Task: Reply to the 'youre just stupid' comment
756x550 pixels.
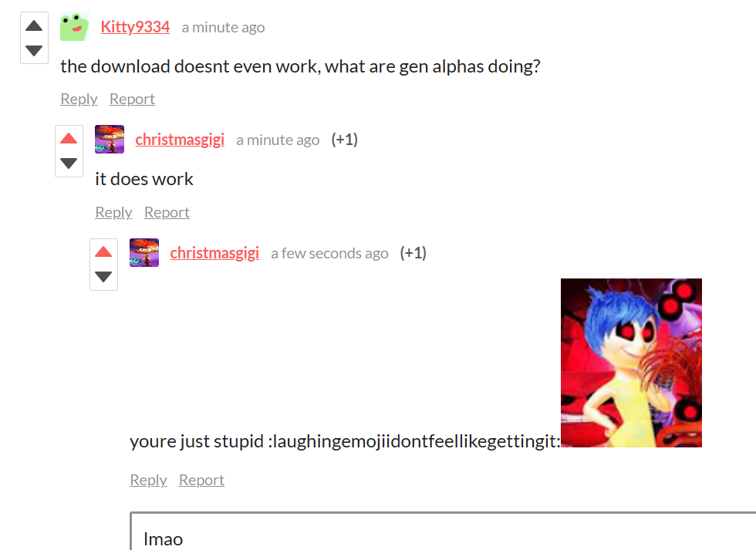Action: point(148,480)
